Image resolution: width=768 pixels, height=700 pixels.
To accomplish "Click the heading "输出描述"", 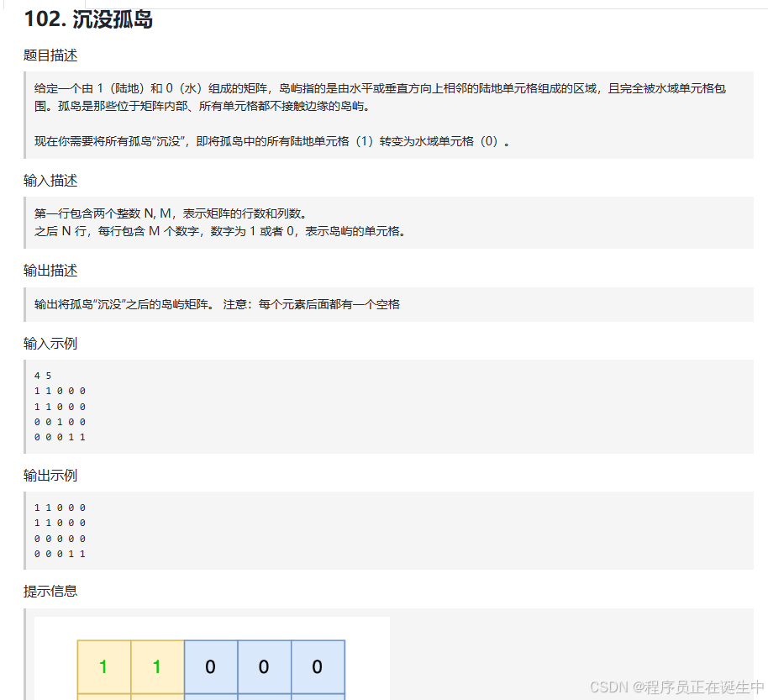I will pos(50,271).
